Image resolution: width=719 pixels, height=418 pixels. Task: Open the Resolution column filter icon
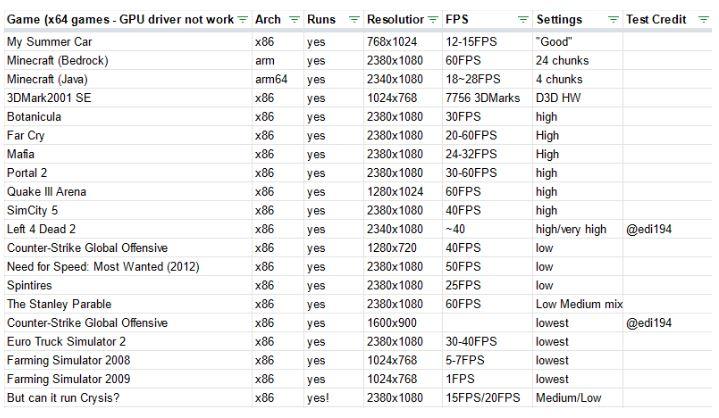(x=432, y=20)
